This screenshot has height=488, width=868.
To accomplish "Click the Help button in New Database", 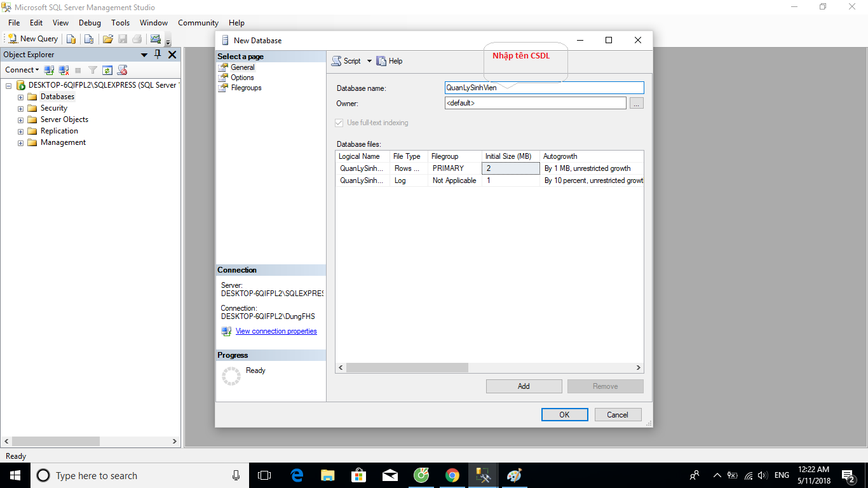I will coord(390,61).
